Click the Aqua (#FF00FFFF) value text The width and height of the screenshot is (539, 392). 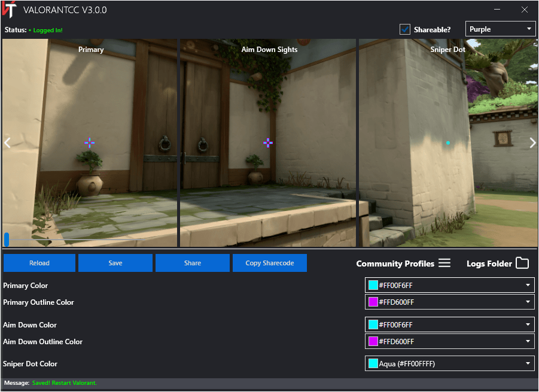coord(407,363)
